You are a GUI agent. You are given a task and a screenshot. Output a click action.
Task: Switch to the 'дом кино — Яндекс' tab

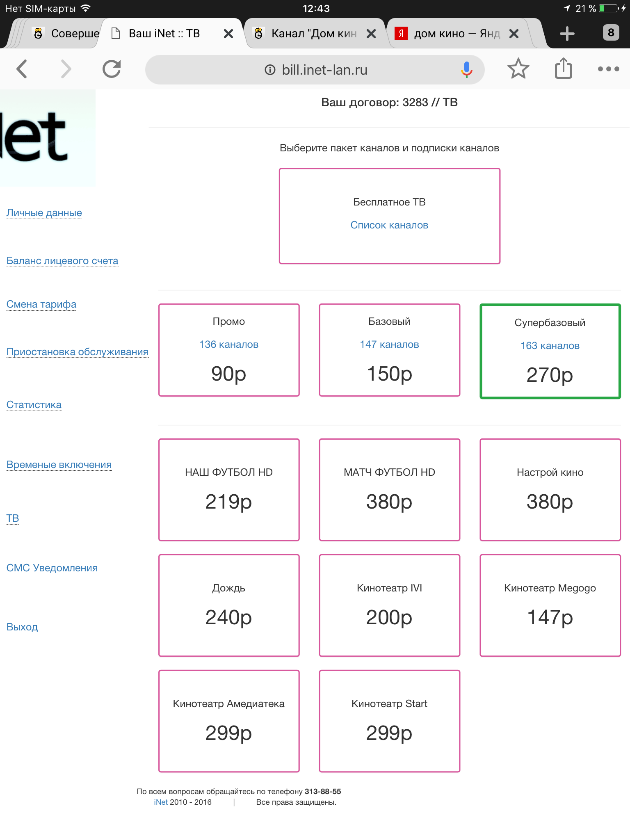click(x=450, y=34)
